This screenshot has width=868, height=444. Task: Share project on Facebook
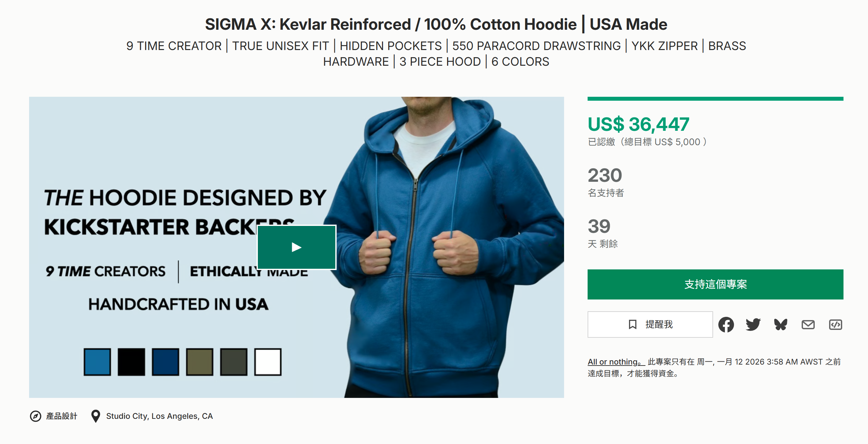(726, 325)
